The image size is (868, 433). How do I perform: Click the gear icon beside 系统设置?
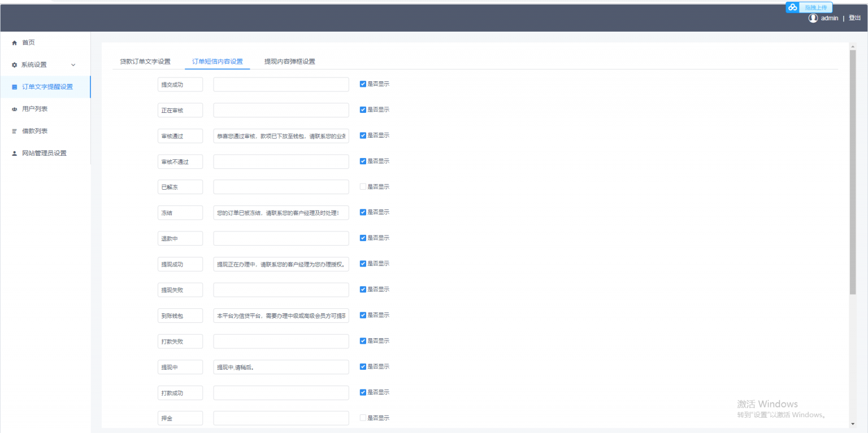click(x=15, y=65)
